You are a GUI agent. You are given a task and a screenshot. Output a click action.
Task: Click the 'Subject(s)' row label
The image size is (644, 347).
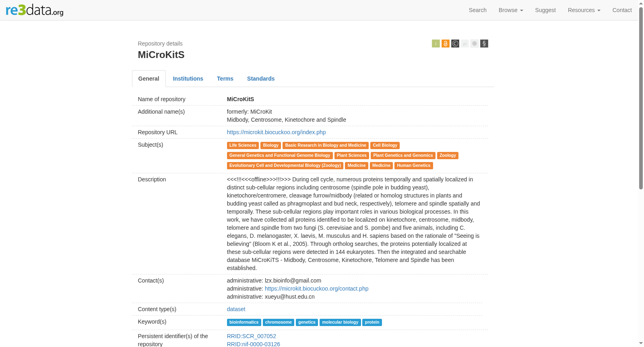pos(151,145)
